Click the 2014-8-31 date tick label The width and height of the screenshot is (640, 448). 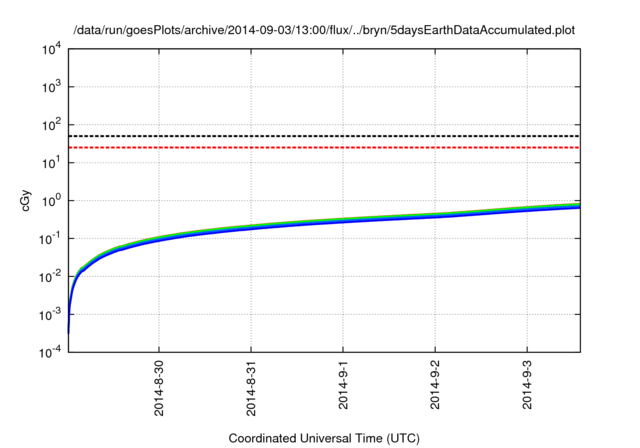tap(251, 388)
